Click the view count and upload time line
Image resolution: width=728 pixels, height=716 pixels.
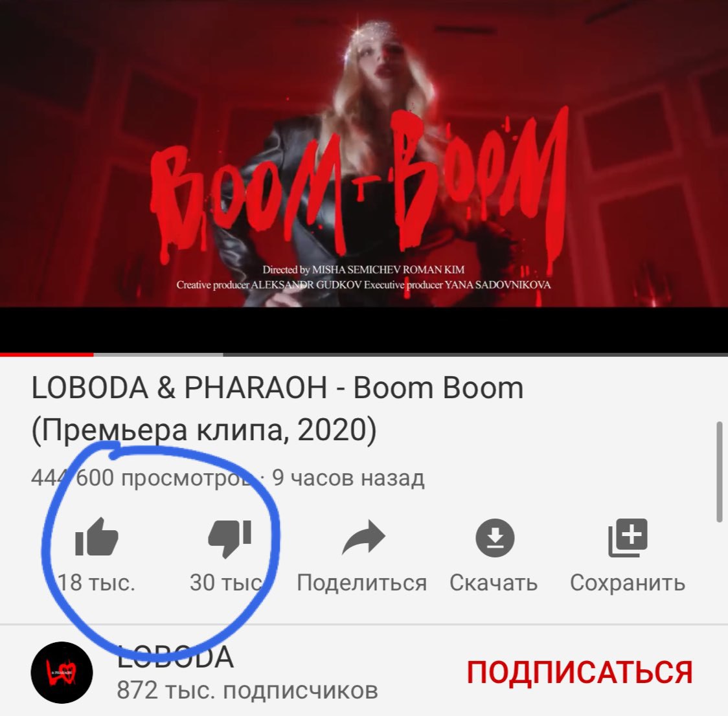pos(227,478)
